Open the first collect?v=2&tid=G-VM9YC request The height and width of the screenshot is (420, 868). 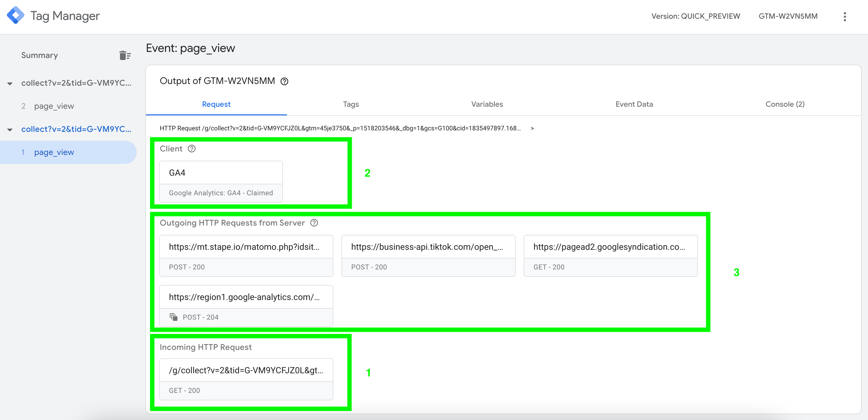[x=76, y=83]
